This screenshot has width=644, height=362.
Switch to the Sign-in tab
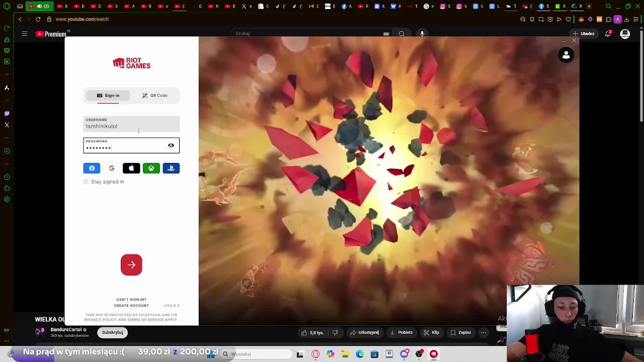tap(108, 96)
